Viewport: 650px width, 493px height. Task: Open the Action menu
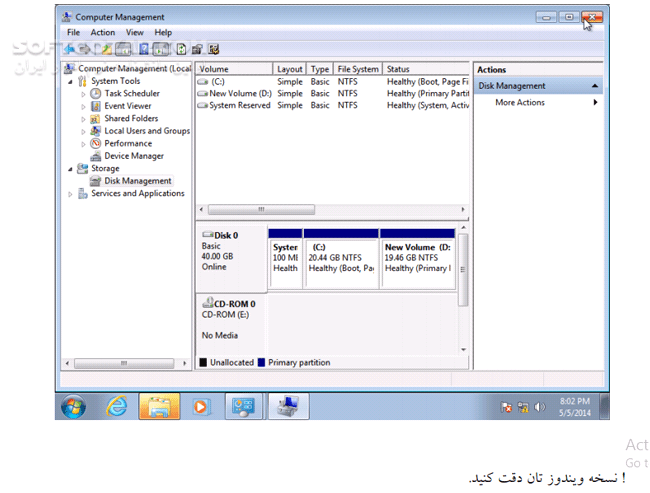coord(103,32)
